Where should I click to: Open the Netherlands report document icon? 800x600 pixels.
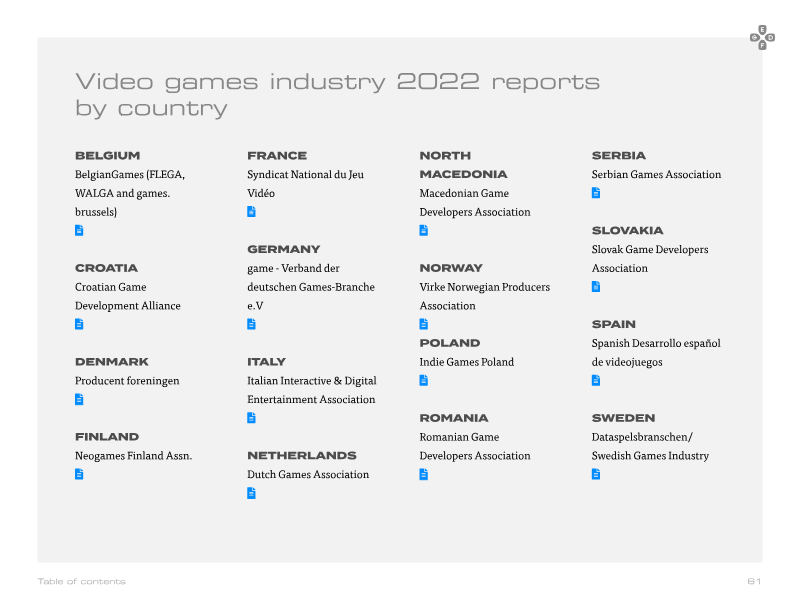click(x=252, y=493)
